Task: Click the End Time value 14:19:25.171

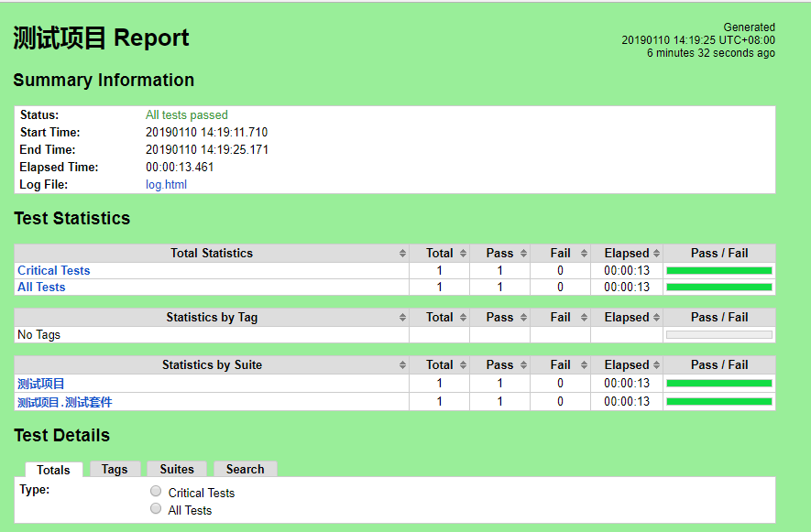Action: coord(207,150)
